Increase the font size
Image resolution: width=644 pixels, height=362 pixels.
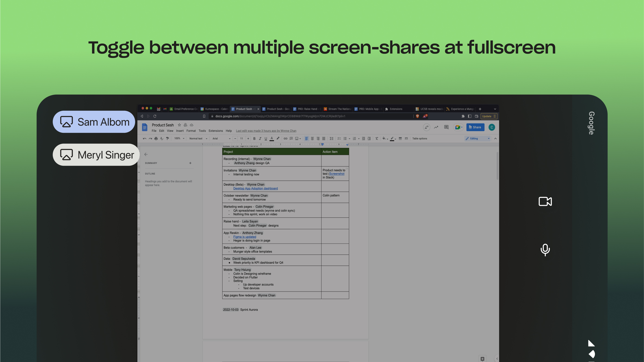[x=248, y=139]
